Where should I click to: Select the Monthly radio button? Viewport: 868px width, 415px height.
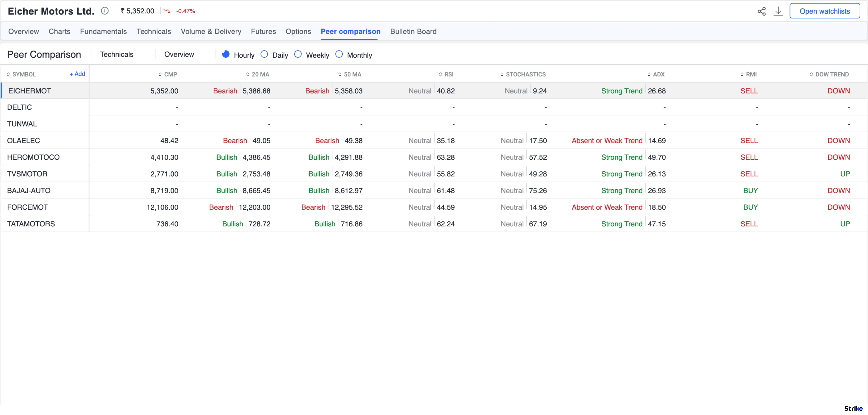click(339, 54)
